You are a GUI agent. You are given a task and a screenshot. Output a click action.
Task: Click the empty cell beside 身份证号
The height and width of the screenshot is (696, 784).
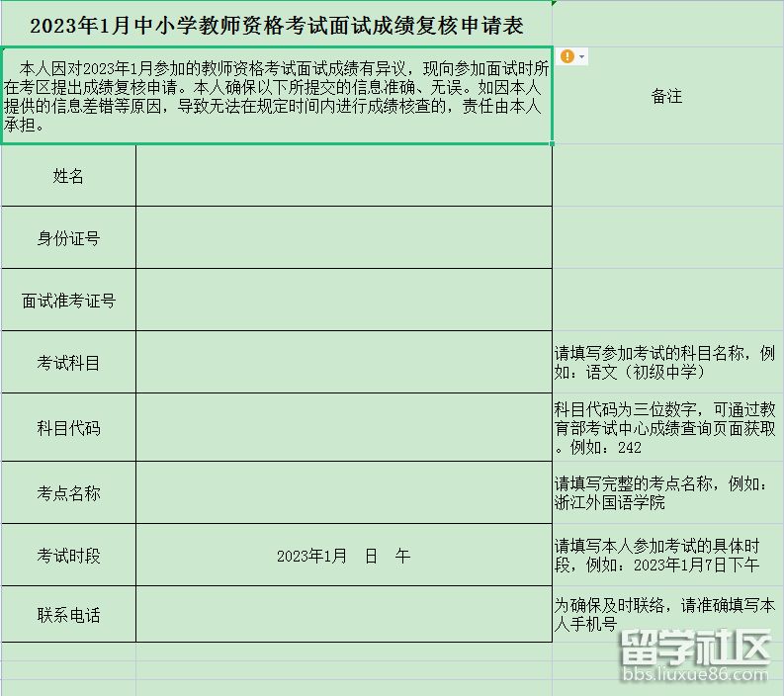pos(343,238)
